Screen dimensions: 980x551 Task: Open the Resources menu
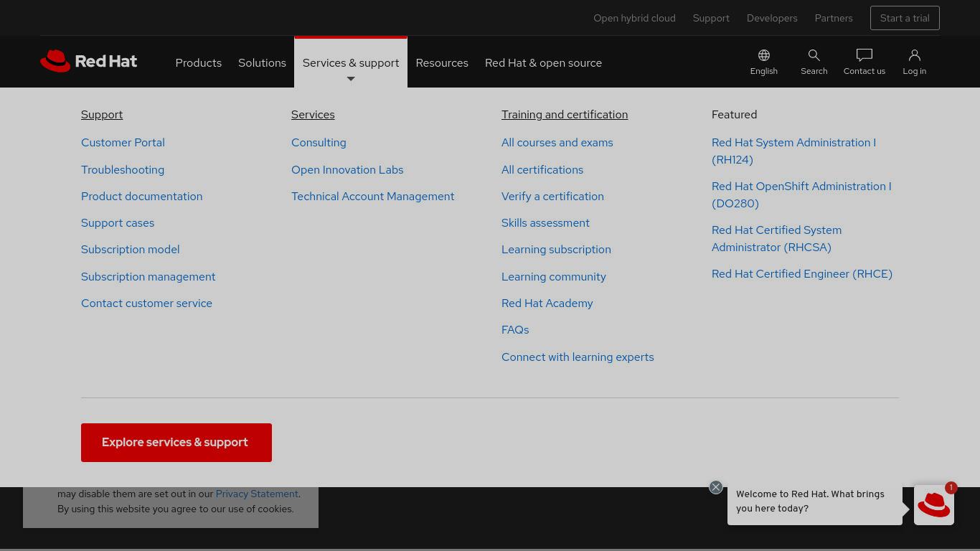[442, 62]
